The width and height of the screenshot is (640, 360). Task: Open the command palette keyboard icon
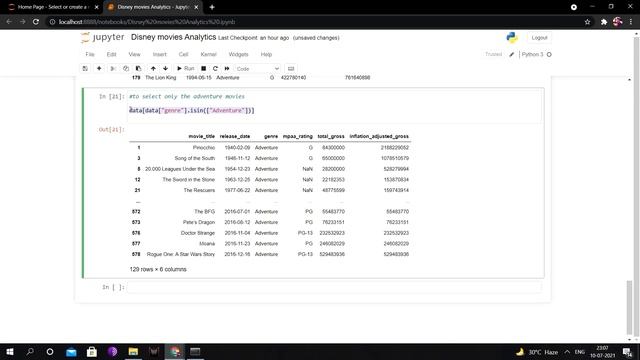tap(291, 69)
